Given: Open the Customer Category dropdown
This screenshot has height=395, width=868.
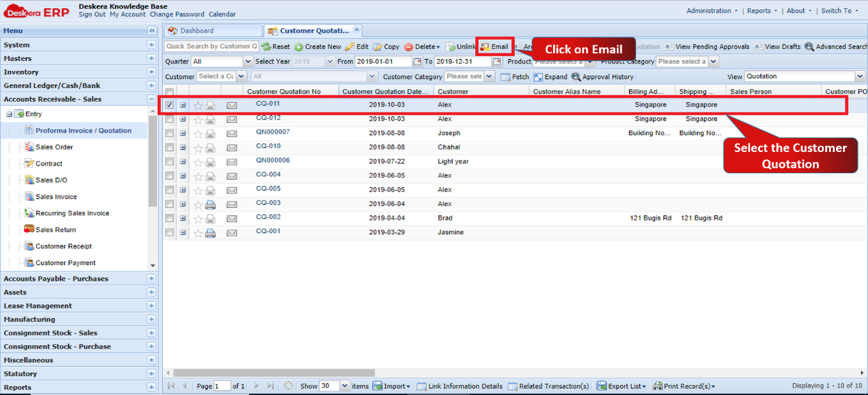Looking at the screenshot, I should coord(490,77).
